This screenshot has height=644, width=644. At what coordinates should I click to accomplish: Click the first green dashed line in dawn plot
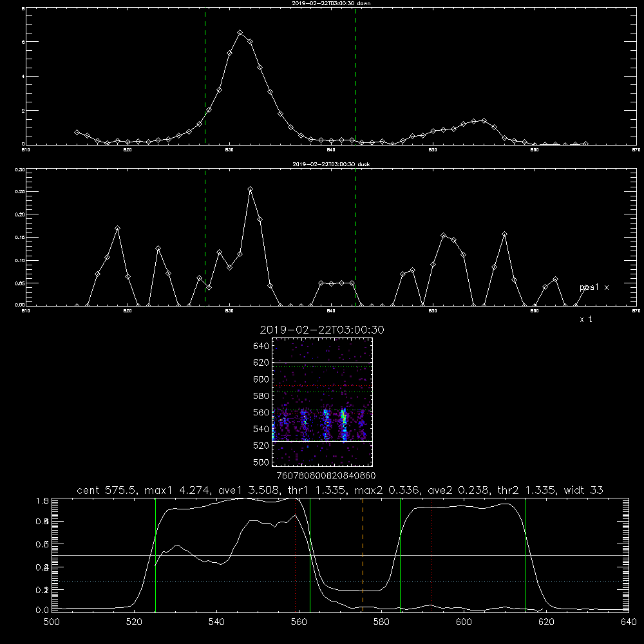point(205,76)
